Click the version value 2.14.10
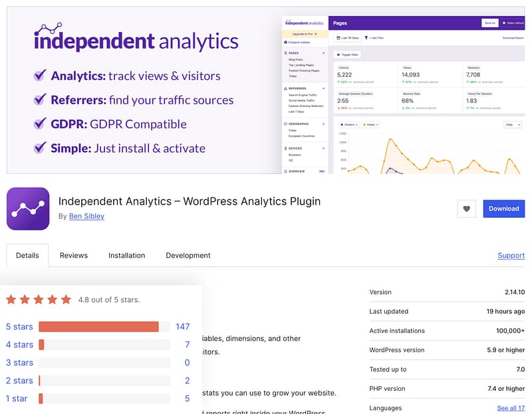Screen dimensions: 532x414 click(515, 292)
